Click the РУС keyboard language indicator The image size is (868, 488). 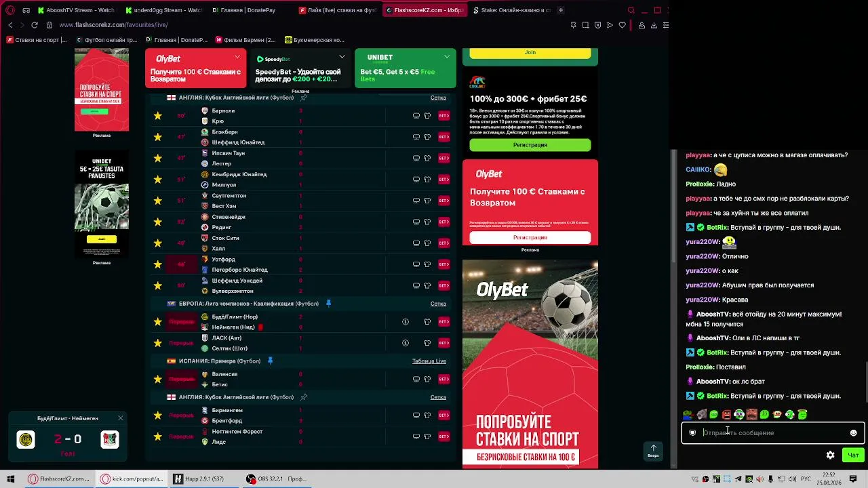(x=807, y=479)
